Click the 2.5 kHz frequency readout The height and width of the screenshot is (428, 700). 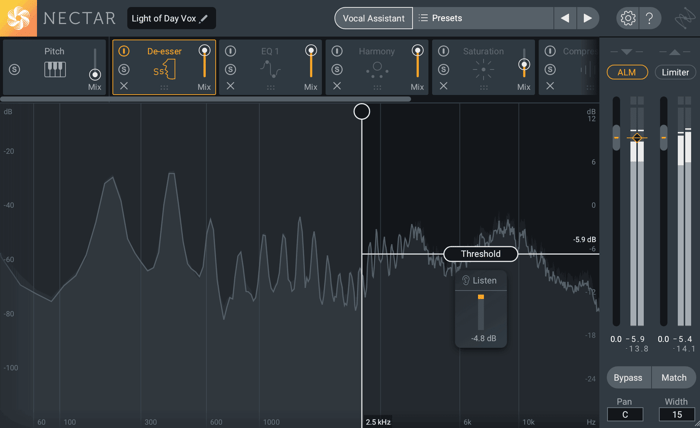(378, 422)
